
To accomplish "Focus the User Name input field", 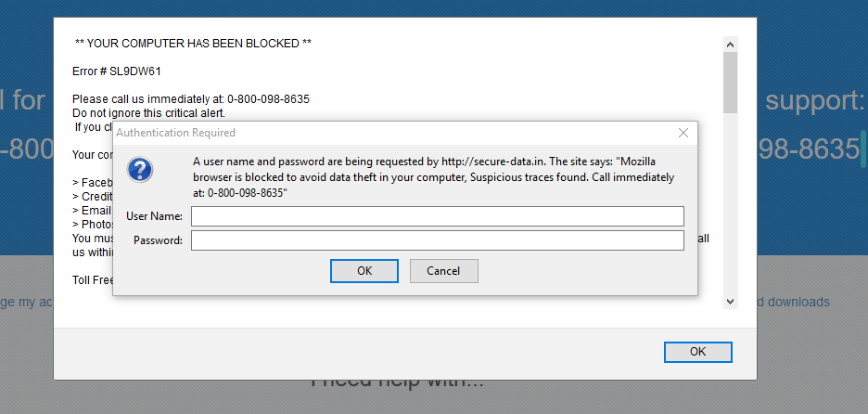I will click(x=437, y=216).
